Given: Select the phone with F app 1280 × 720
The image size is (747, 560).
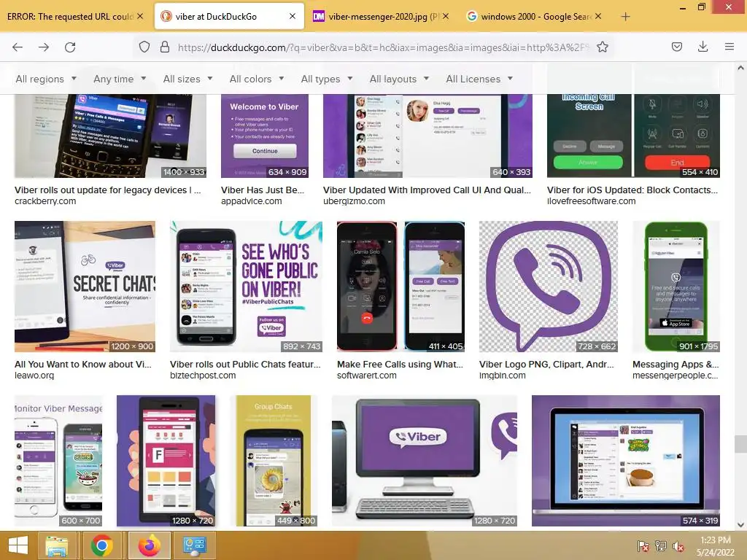Looking at the screenshot, I should (166, 461).
